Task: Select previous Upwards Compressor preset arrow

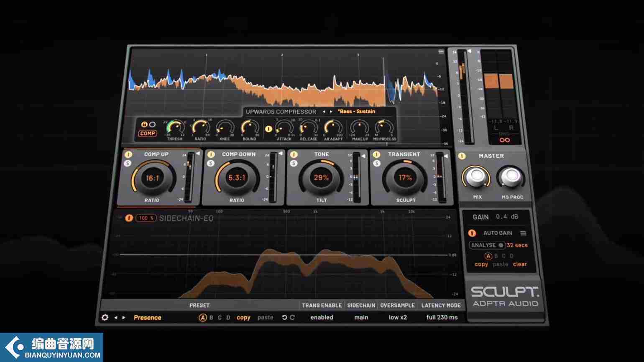Action: click(x=324, y=112)
